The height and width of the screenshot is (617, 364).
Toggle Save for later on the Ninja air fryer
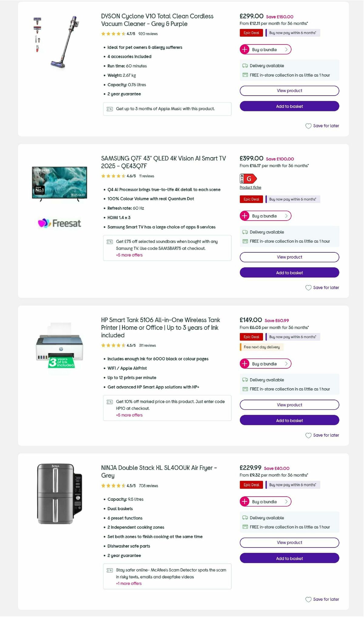click(x=322, y=599)
